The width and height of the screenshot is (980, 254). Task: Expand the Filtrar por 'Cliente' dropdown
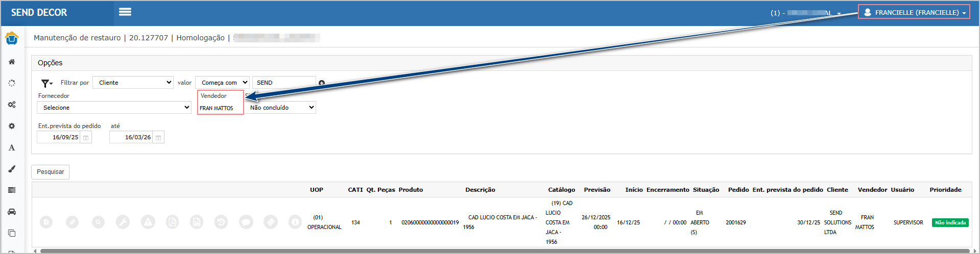pyautogui.click(x=133, y=83)
